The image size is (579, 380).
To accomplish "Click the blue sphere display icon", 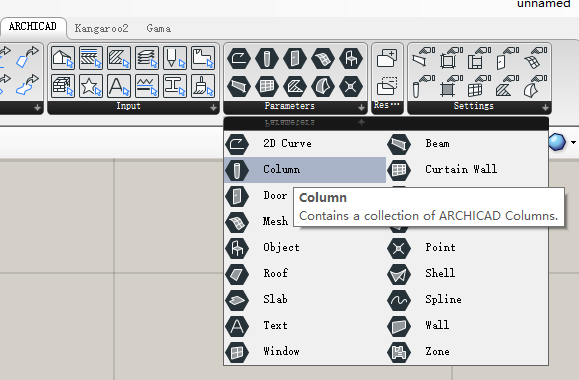I will (x=557, y=142).
